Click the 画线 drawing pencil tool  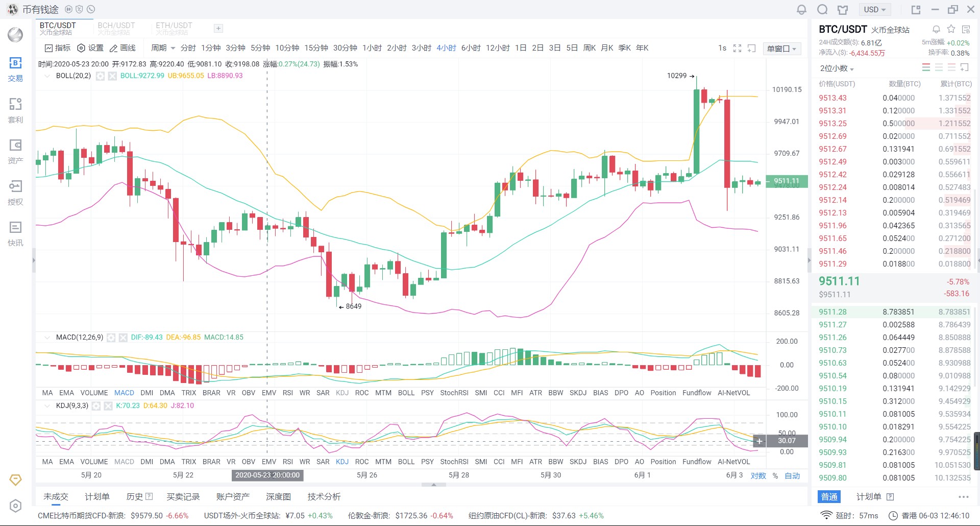(122, 48)
